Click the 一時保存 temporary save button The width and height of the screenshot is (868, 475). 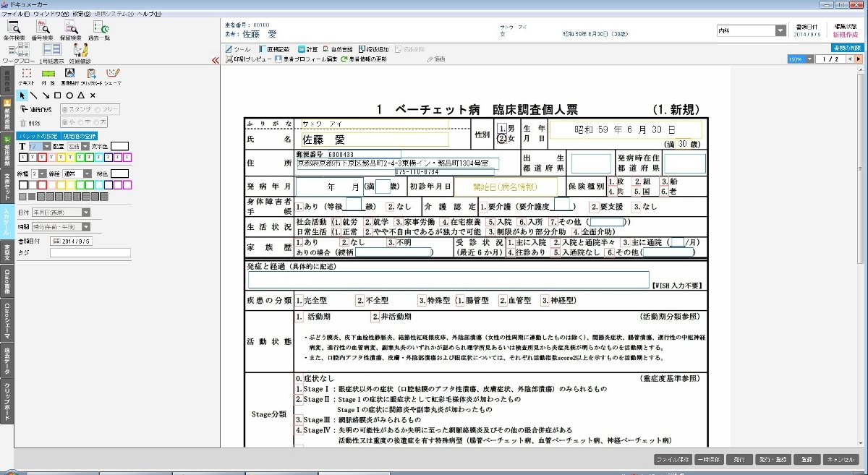(x=709, y=460)
